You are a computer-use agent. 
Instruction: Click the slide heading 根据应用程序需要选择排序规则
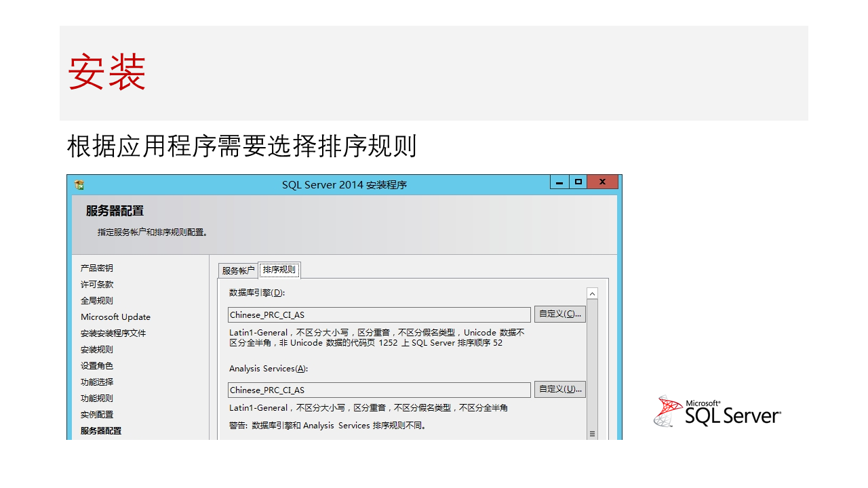pyautogui.click(x=242, y=146)
